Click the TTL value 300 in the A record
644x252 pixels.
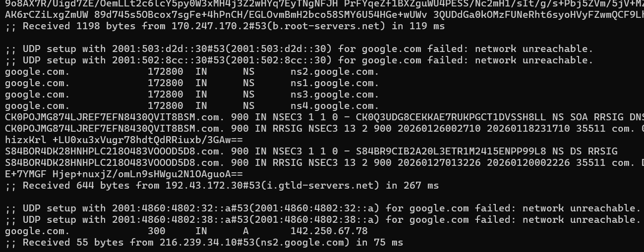(x=157, y=231)
